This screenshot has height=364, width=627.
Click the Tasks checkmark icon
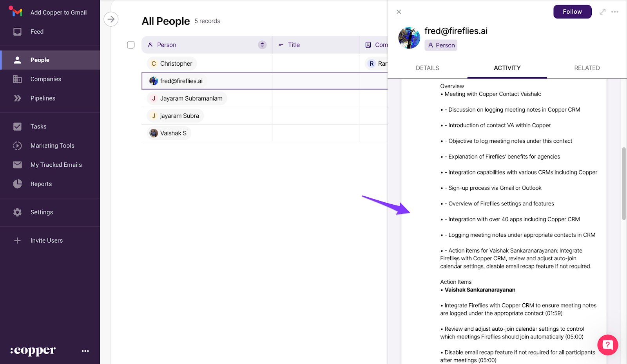tap(17, 126)
